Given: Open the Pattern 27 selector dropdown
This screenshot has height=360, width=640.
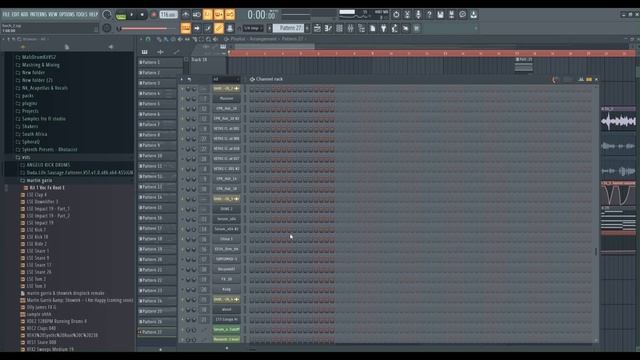Looking at the screenshot, I should (x=288, y=28).
